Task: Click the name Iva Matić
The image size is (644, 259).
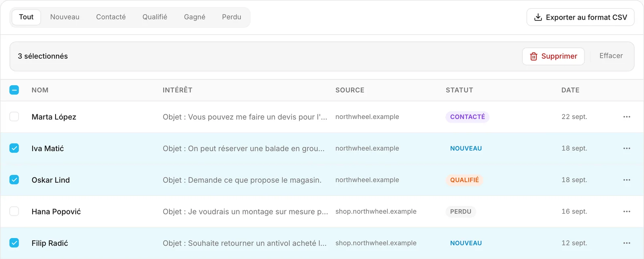Action: point(48,148)
